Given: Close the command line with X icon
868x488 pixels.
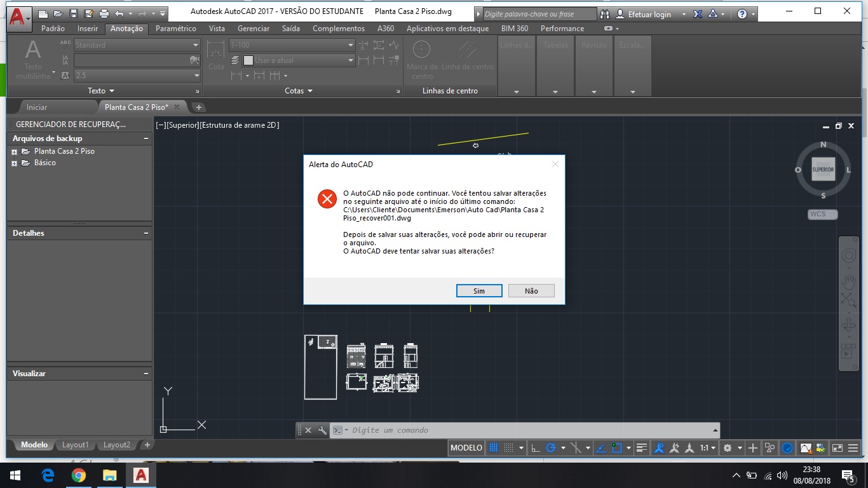Looking at the screenshot, I should pos(308,430).
